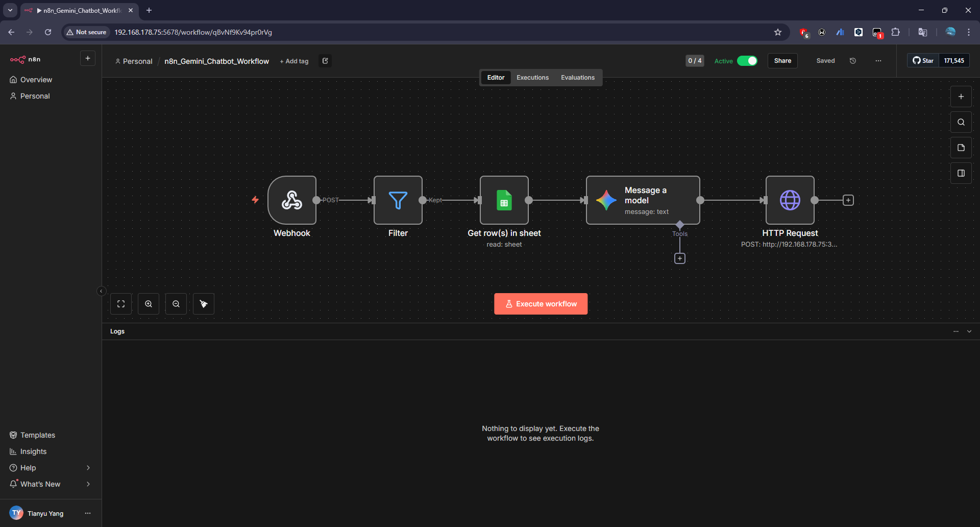Viewport: 980px width, 527px height.
Task: Click the Share button
Action: [x=782, y=61]
